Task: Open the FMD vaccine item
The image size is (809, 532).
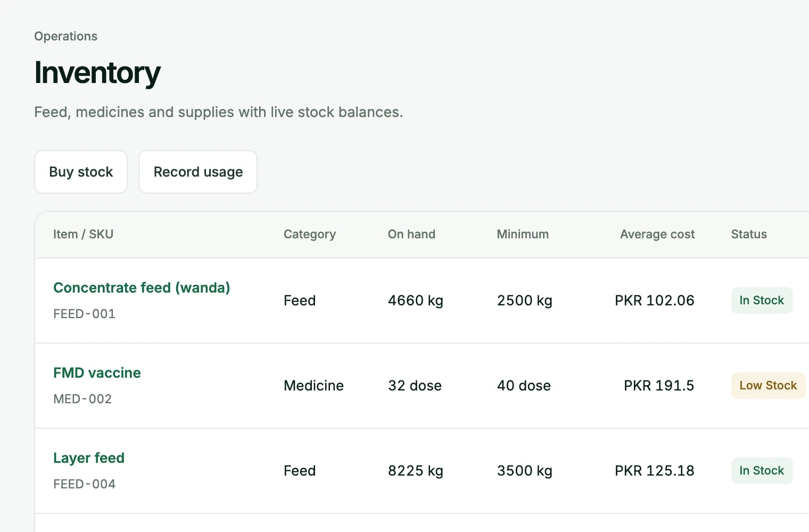Action: point(97,373)
